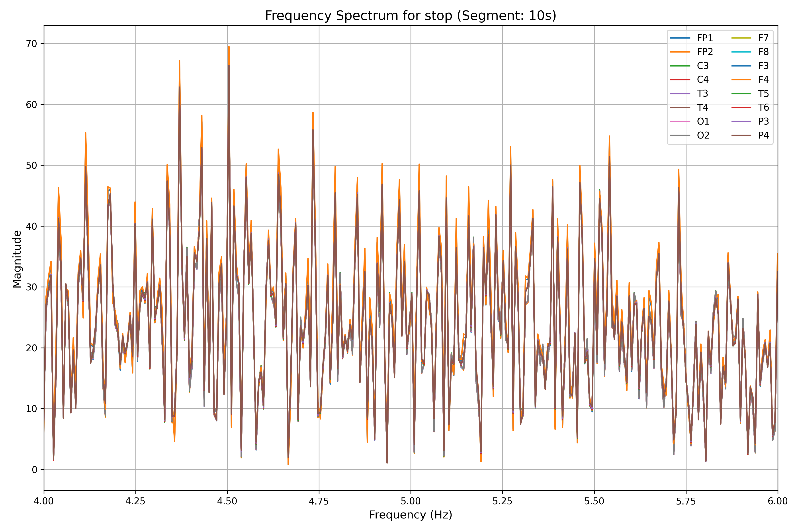Select the green C3 legend line marker

click(x=680, y=66)
